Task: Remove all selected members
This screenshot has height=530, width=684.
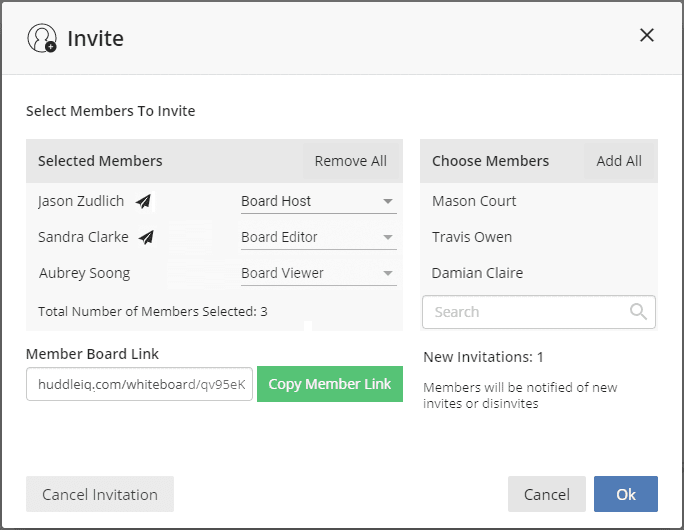Action: click(x=350, y=161)
